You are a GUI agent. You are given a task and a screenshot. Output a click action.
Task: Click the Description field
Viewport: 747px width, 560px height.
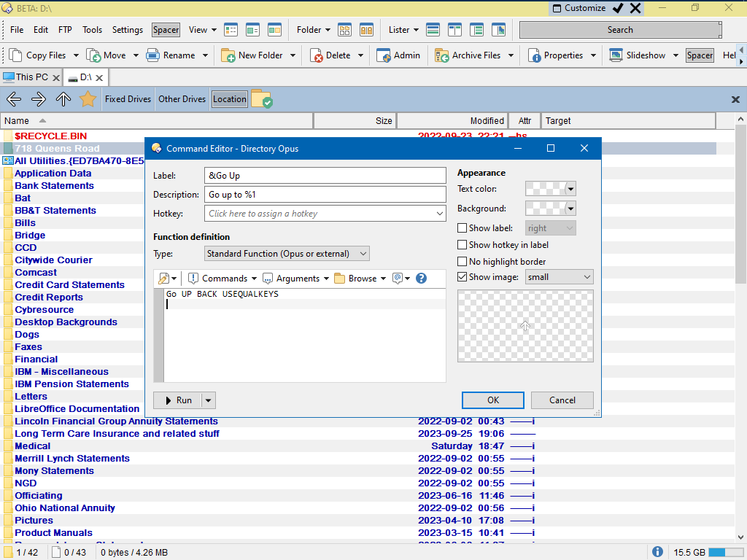[x=325, y=194]
